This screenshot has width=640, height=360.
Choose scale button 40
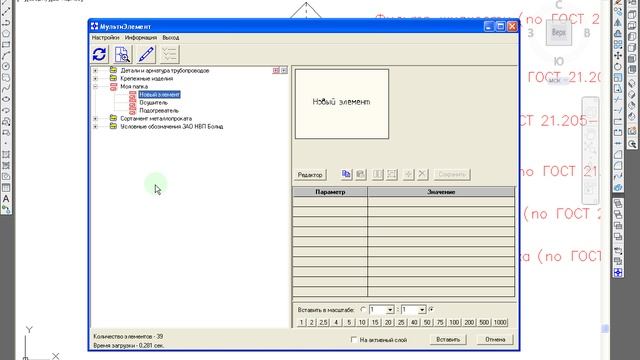coord(414,322)
